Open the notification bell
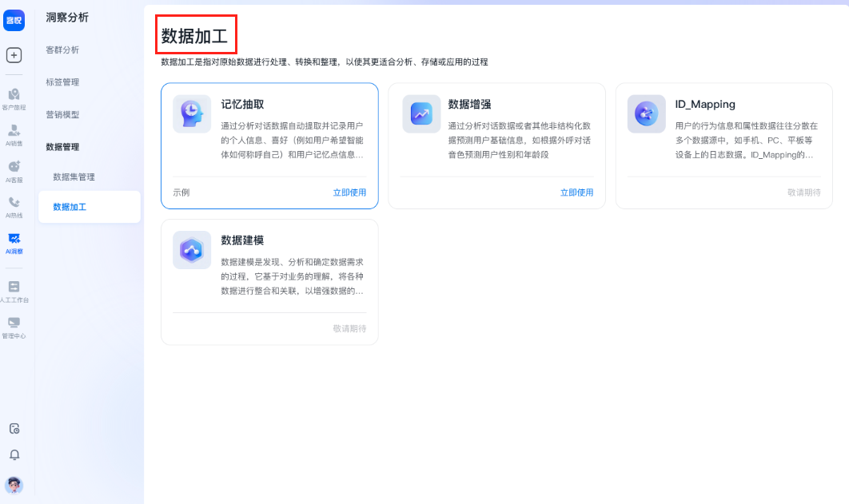Screen dimensions: 849x504 coord(14,455)
